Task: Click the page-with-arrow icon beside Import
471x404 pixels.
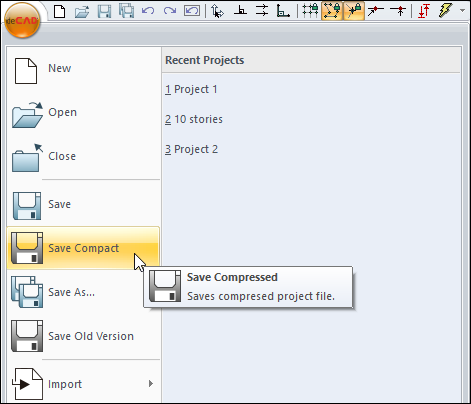Action: [27, 384]
